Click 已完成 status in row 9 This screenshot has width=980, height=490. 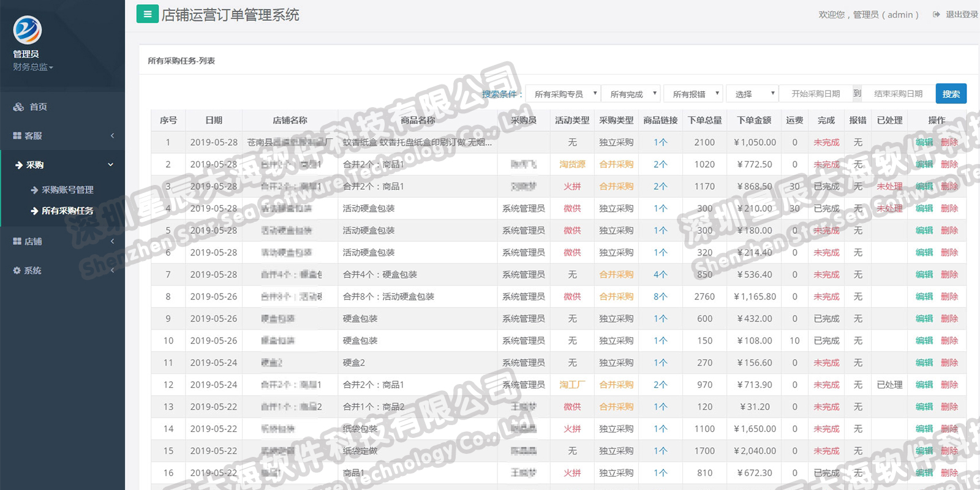[x=826, y=318]
